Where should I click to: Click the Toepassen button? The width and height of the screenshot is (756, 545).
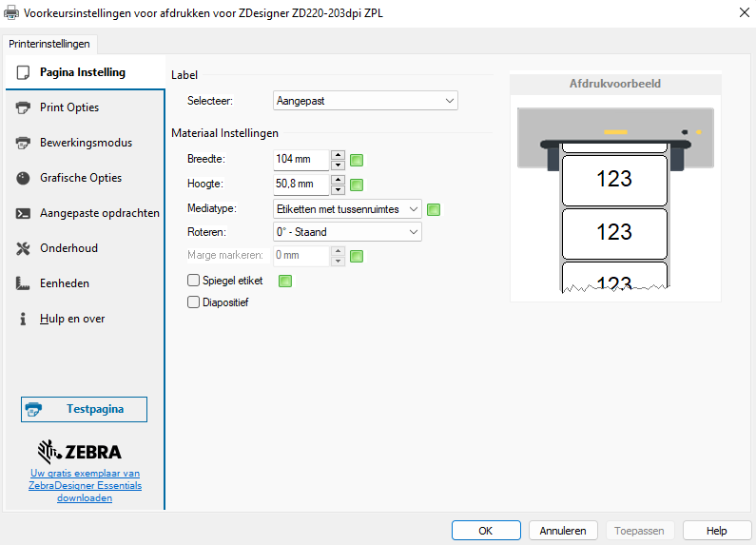[639, 531]
